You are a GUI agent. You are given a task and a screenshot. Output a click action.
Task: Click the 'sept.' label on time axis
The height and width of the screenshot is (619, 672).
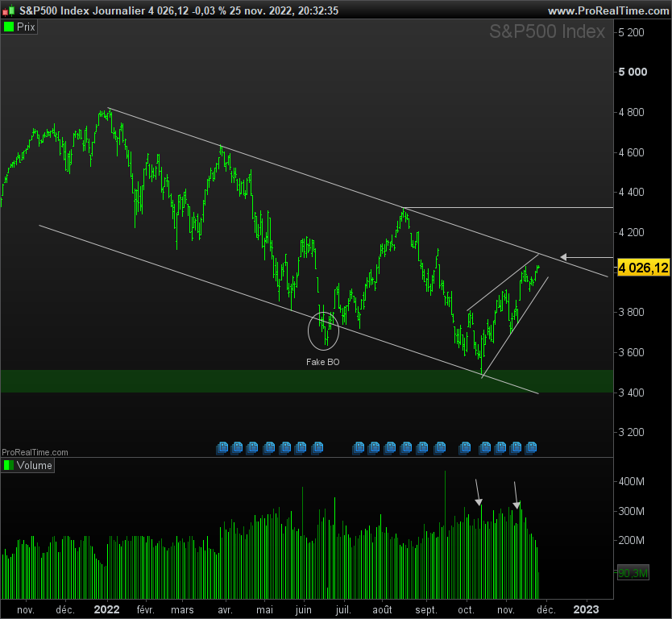426,610
